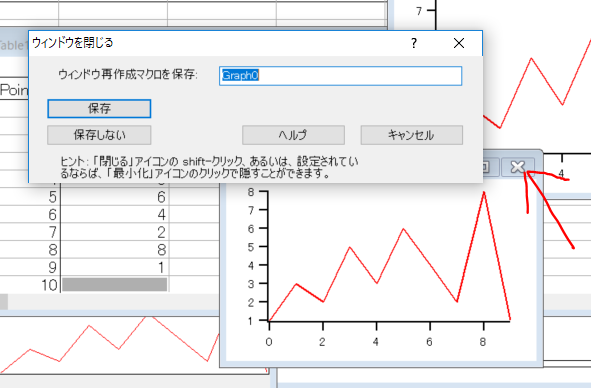
Task: Choose 保存しない to discard the macro
Action: [99, 135]
